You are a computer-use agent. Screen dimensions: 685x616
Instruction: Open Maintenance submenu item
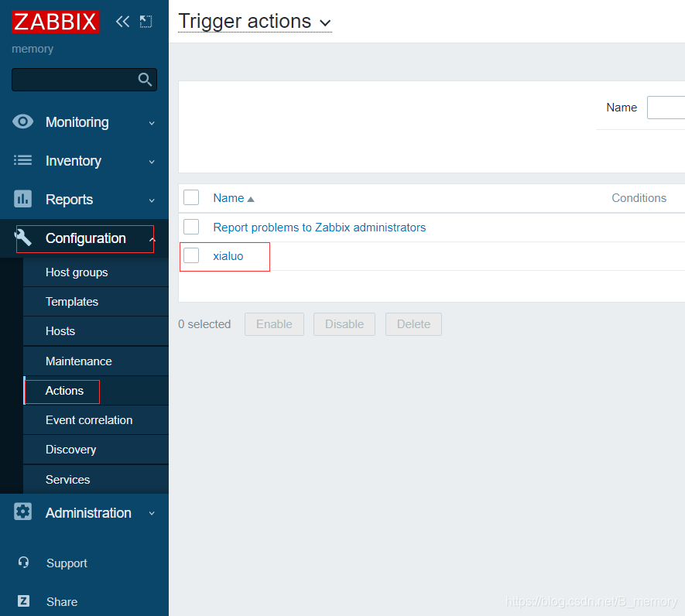(96, 361)
